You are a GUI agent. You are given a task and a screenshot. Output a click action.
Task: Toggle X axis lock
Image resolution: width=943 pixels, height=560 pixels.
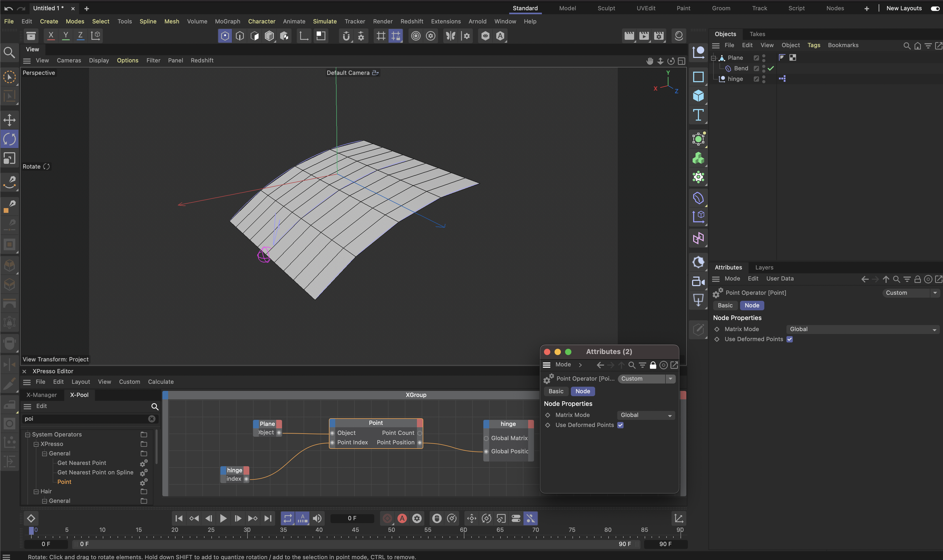51,36
